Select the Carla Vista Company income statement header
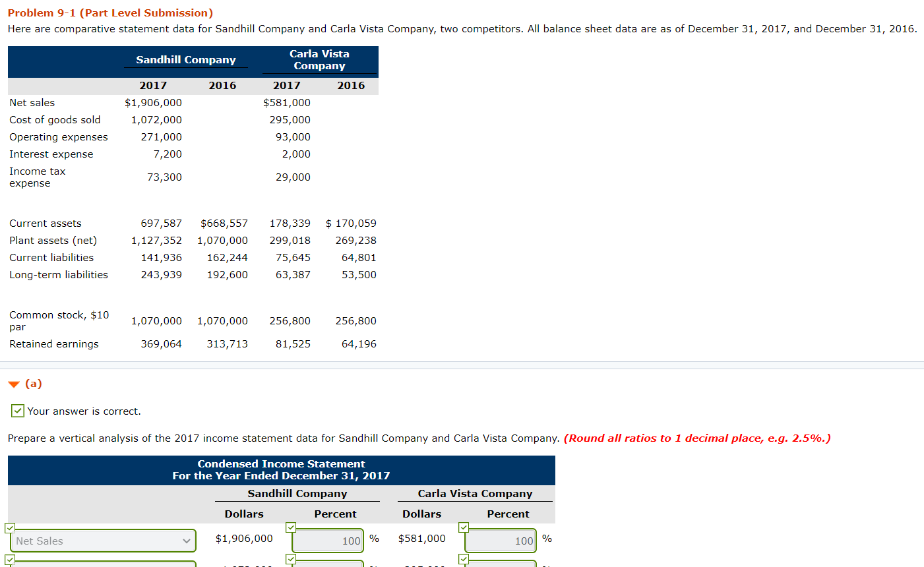Image resolution: width=924 pixels, height=567 pixels. 475,493
